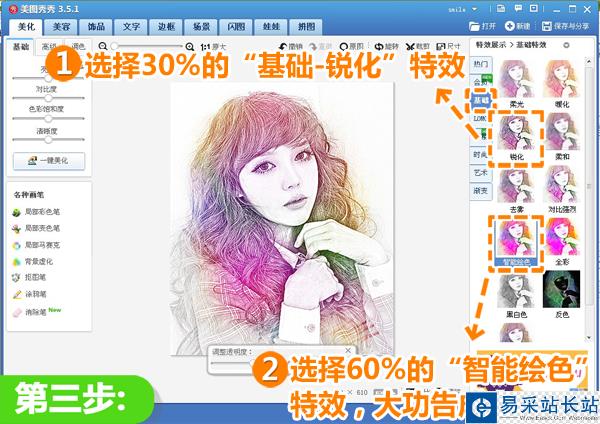Viewport: 600px width, 424px height.
Task: Click the 尺寸 resize icon
Action: coord(441,47)
